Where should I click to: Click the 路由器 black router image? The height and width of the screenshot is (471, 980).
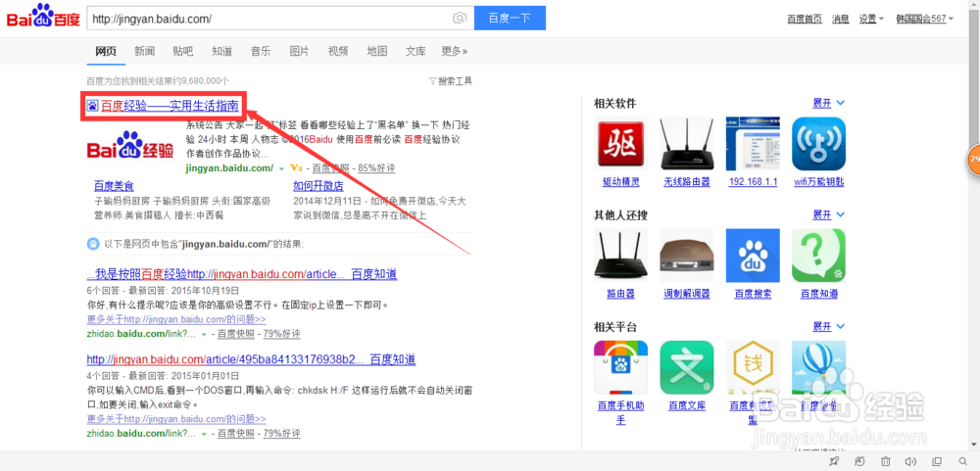click(620, 255)
